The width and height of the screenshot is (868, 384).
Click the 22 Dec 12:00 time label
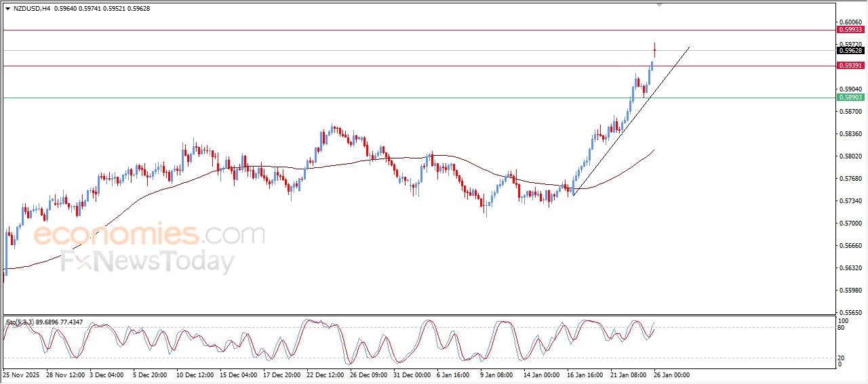[x=326, y=374]
